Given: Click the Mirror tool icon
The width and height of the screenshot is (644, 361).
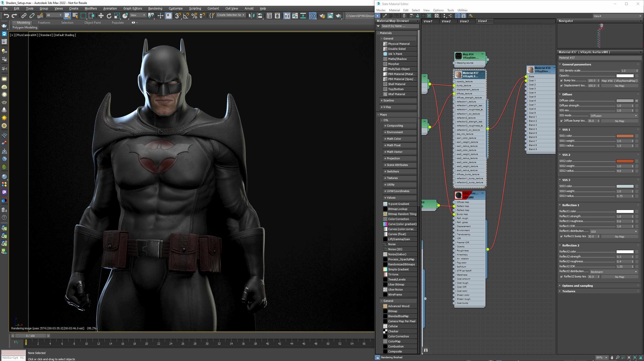Looking at the screenshot, I should [251, 16].
